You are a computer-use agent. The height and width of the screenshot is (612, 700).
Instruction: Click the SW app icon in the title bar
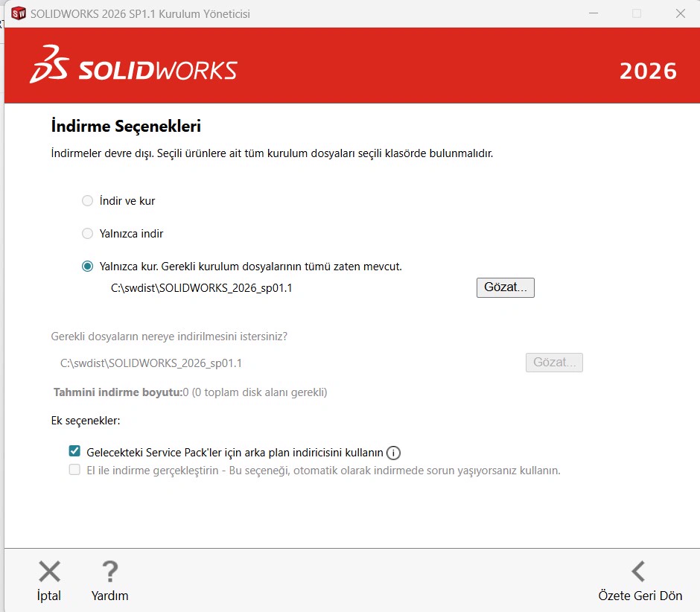click(19, 14)
